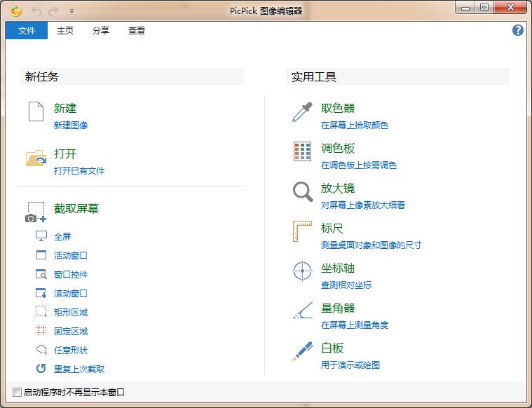Click the PicPick app logo in title bar
The height and width of the screenshot is (408, 532).
tap(16, 11)
